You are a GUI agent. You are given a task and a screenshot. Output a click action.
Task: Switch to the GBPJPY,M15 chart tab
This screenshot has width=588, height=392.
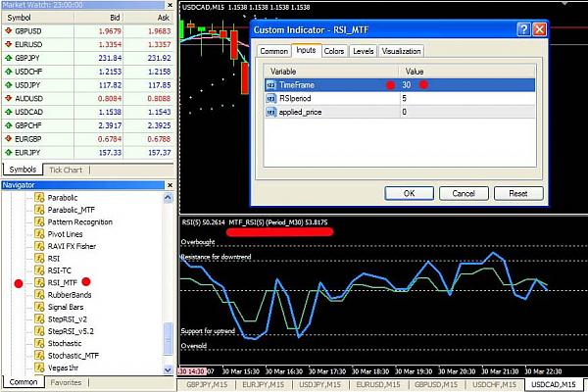click(207, 384)
